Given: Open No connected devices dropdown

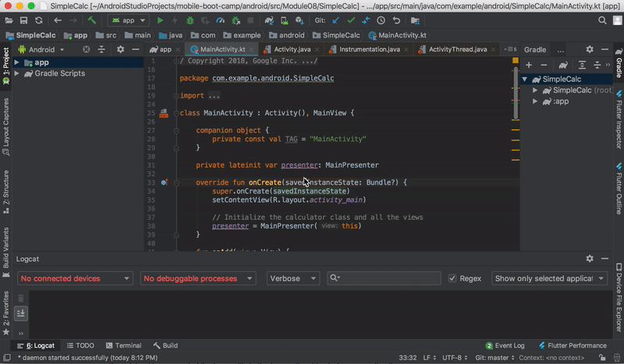Looking at the screenshot, I should (x=75, y=278).
